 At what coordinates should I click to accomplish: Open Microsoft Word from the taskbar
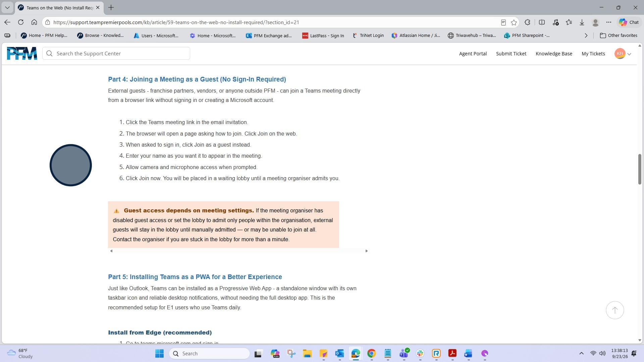[x=468, y=353]
